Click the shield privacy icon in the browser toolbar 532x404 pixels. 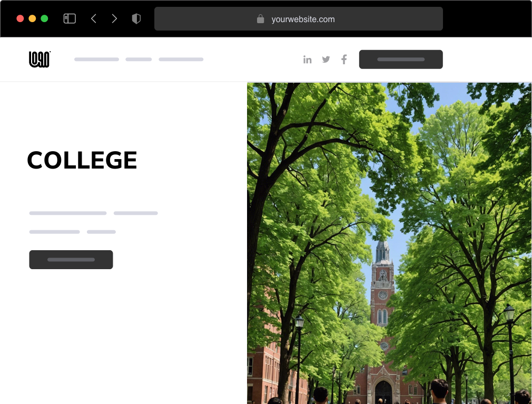136,18
